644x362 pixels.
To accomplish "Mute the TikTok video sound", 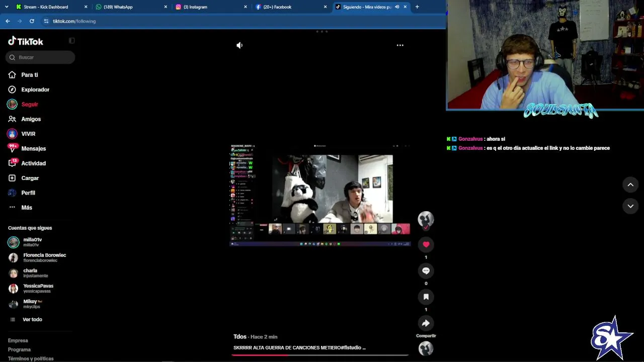I will click(x=239, y=45).
